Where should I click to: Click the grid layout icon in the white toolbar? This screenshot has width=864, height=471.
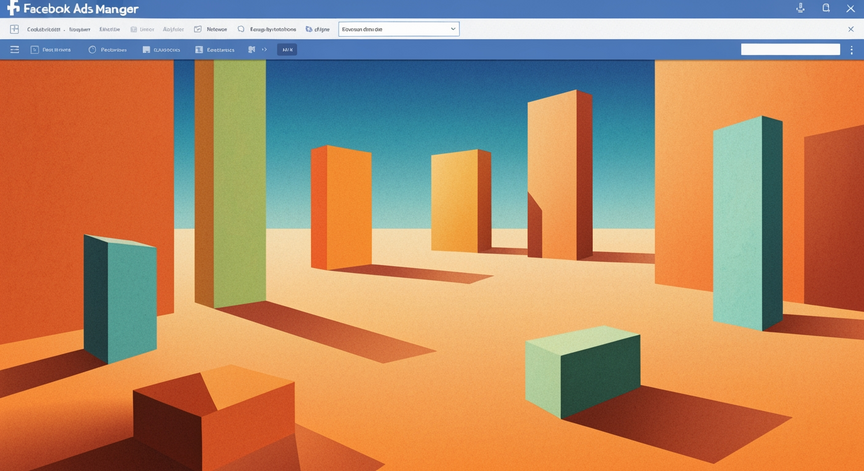pyautogui.click(x=14, y=29)
